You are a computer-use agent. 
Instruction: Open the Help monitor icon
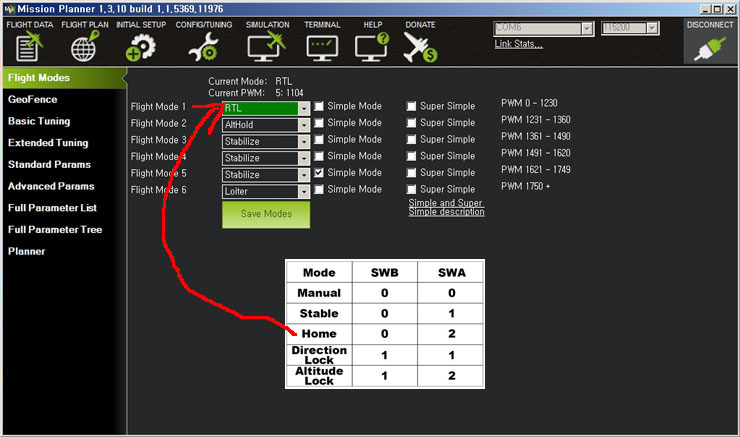click(x=372, y=47)
